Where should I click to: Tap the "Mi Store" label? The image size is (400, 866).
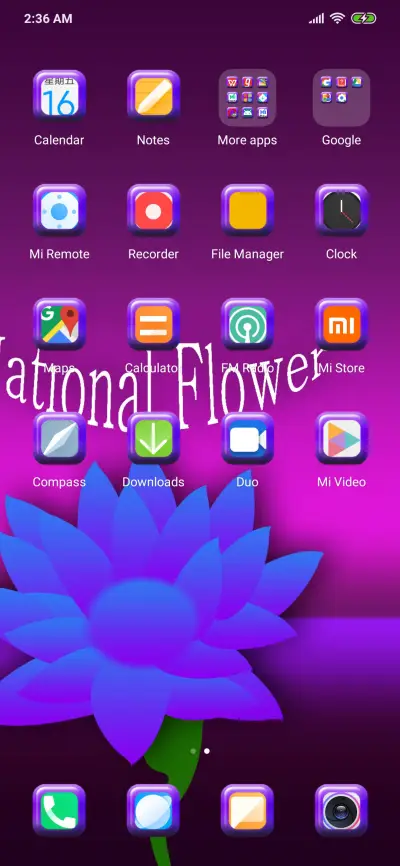[343, 368]
